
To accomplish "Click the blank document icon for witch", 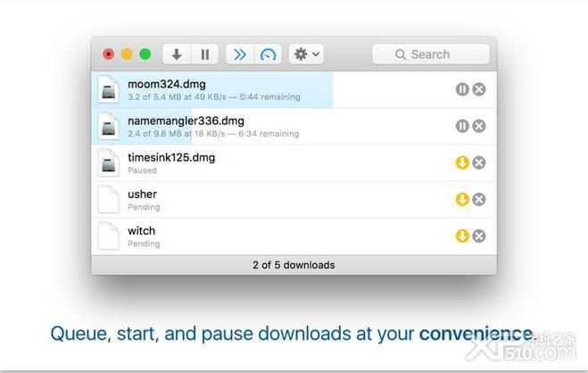I will point(108,236).
